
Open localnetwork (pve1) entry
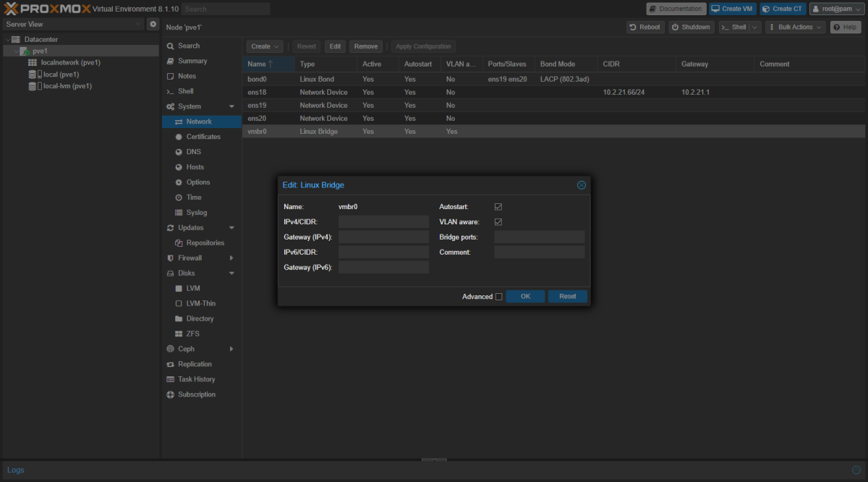click(70, 62)
